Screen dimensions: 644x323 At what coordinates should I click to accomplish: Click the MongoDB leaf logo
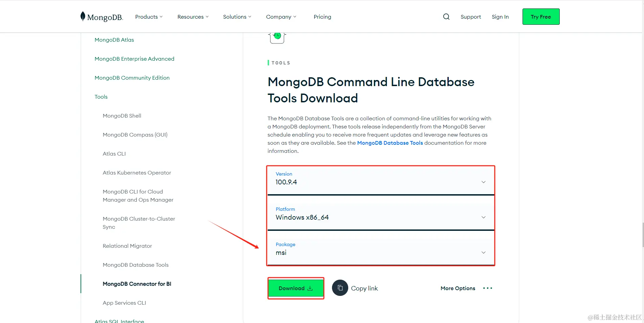click(x=82, y=16)
